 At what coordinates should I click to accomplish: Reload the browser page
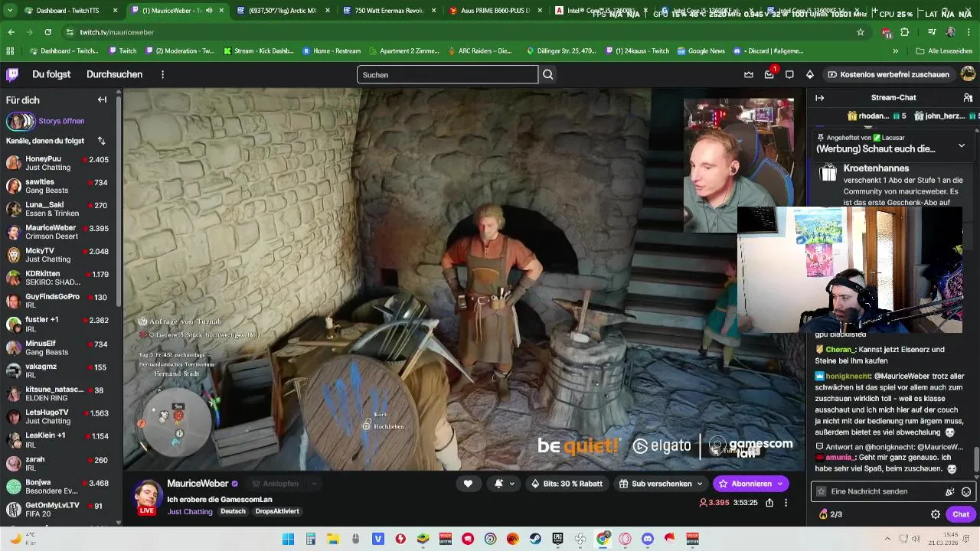tap(47, 32)
